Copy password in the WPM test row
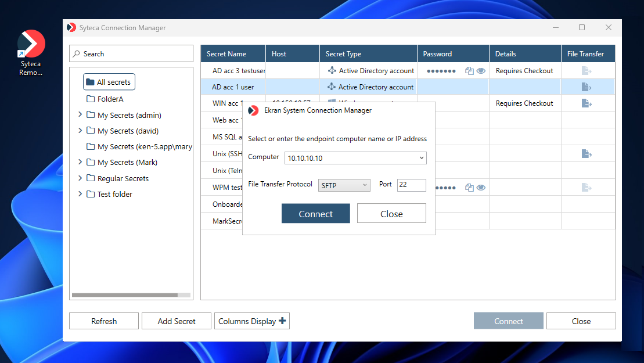The image size is (644, 363). pos(469,188)
